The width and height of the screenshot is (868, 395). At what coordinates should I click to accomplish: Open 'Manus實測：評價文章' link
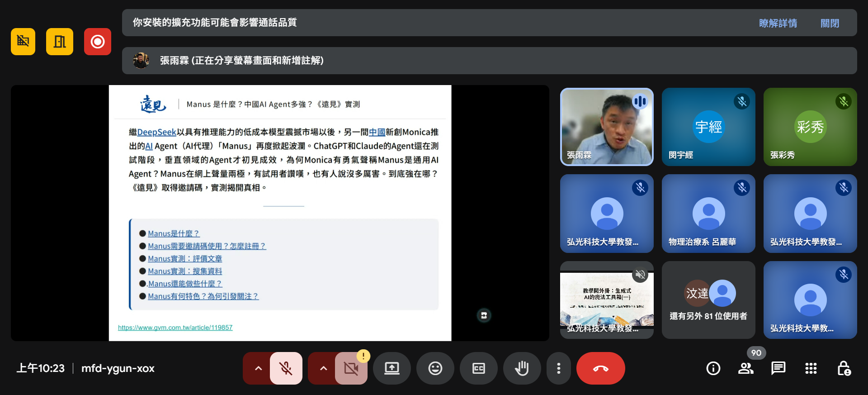pos(185,259)
